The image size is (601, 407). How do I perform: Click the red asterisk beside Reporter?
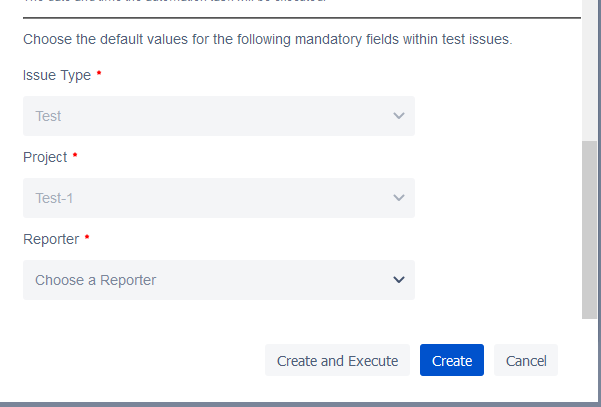(x=87, y=239)
